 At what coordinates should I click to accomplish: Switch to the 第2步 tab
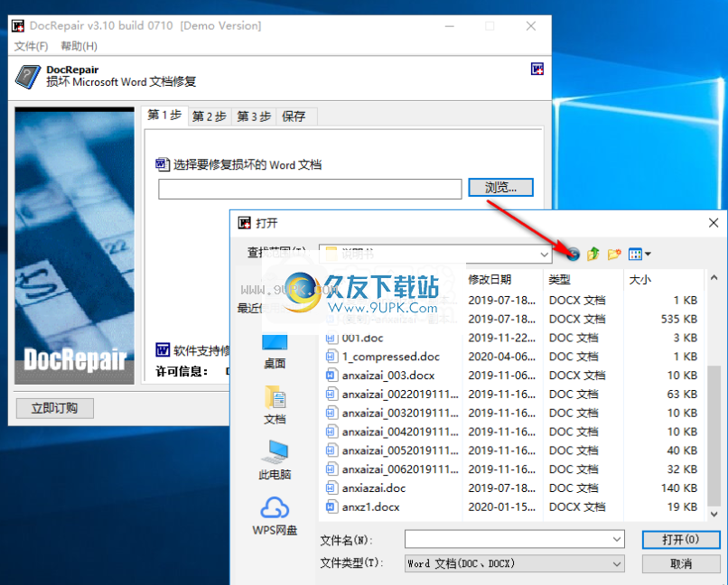pyautogui.click(x=210, y=116)
